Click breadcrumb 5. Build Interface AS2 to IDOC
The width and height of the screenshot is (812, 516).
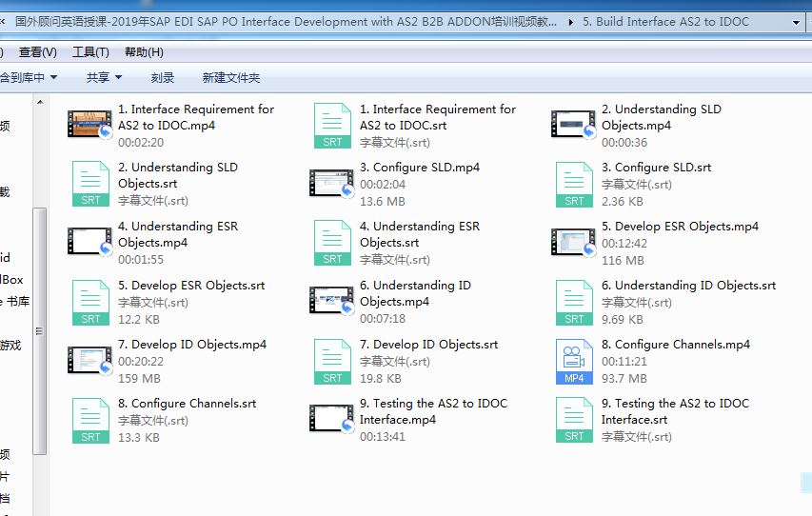[666, 22]
